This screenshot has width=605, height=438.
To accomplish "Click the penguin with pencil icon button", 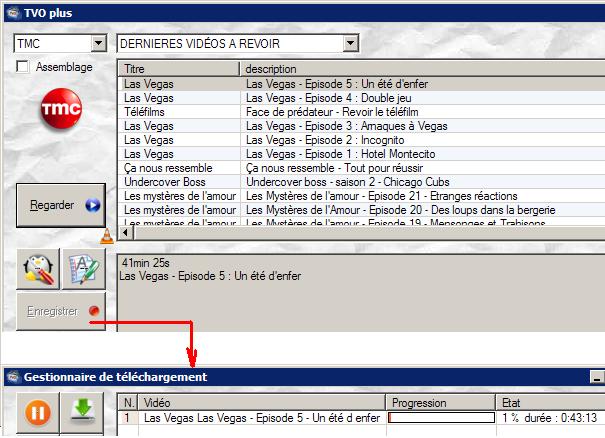I will (x=39, y=269).
